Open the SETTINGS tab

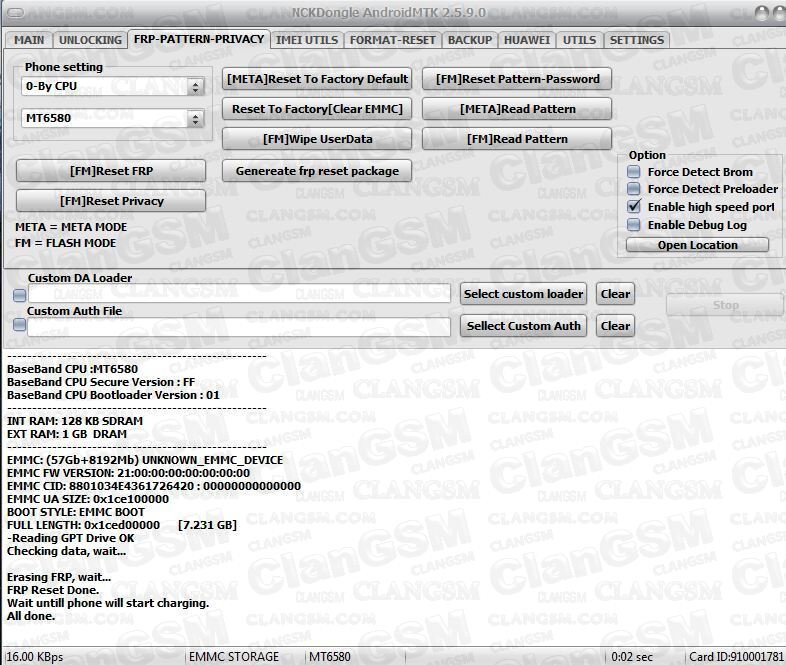tap(636, 40)
